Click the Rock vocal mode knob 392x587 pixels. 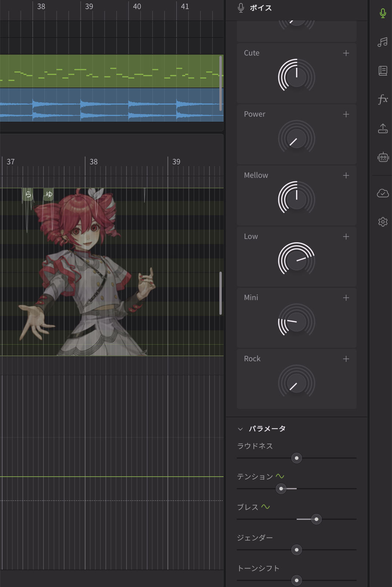296,383
